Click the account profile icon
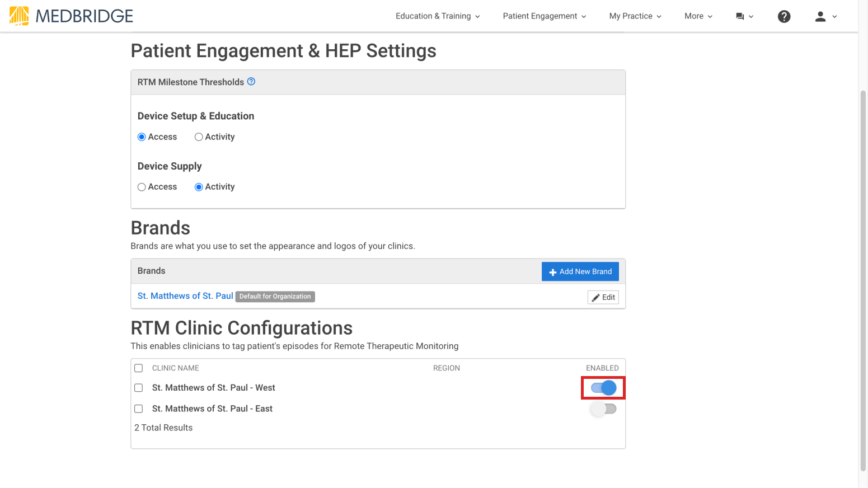868x488 pixels. [820, 17]
